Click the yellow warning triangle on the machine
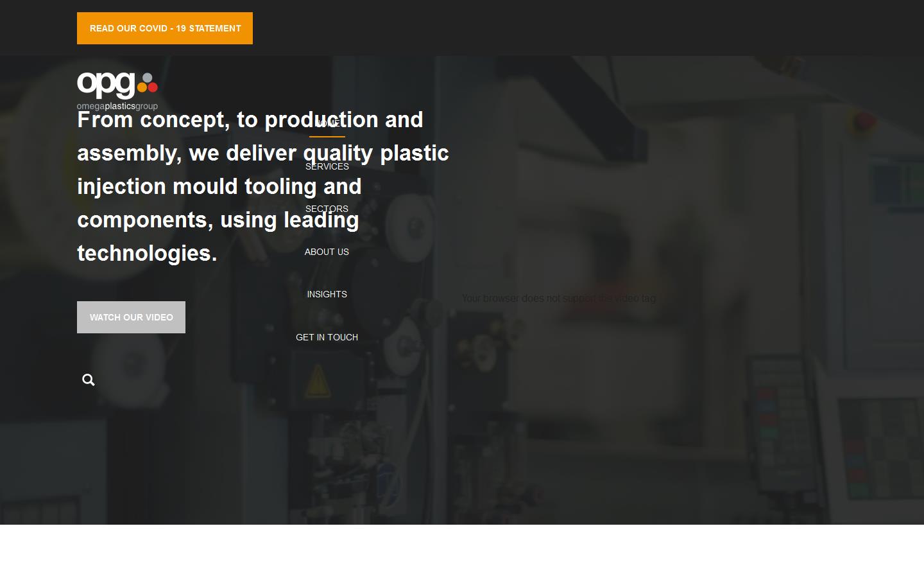 pyautogui.click(x=317, y=380)
